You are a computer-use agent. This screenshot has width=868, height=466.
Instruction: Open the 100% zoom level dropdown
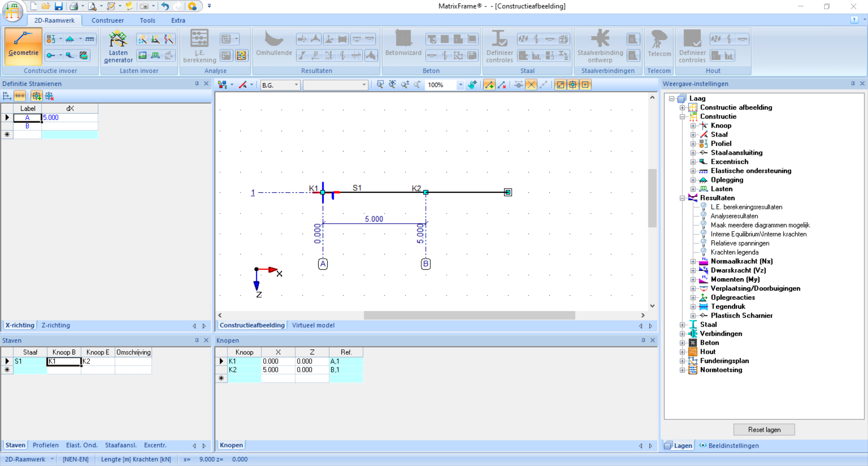(460, 85)
